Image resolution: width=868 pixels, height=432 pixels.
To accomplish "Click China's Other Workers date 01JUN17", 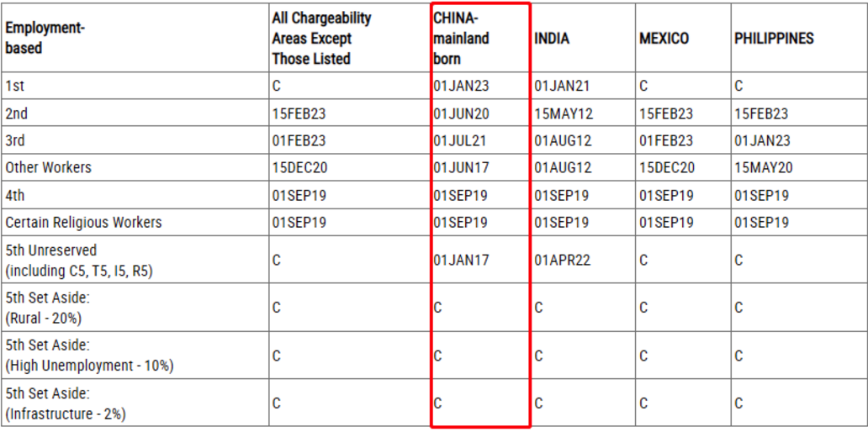I will [x=461, y=168].
